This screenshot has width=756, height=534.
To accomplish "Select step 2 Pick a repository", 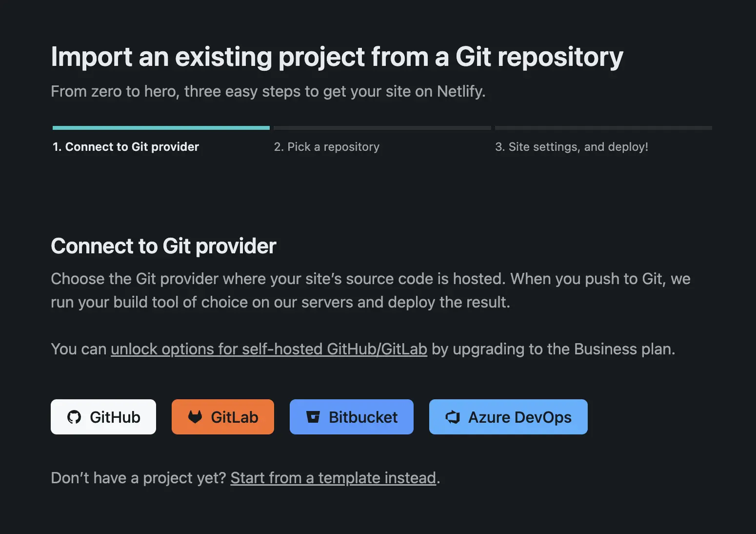I will (326, 146).
